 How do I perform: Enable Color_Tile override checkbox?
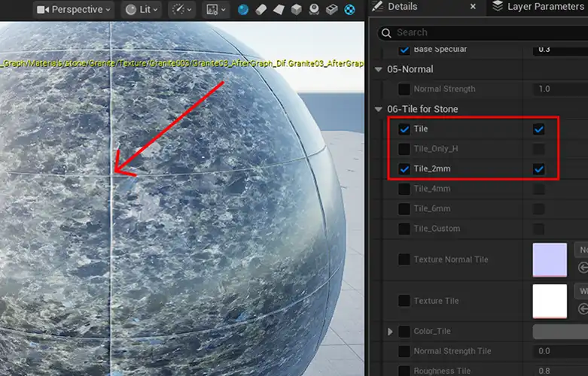pos(404,332)
